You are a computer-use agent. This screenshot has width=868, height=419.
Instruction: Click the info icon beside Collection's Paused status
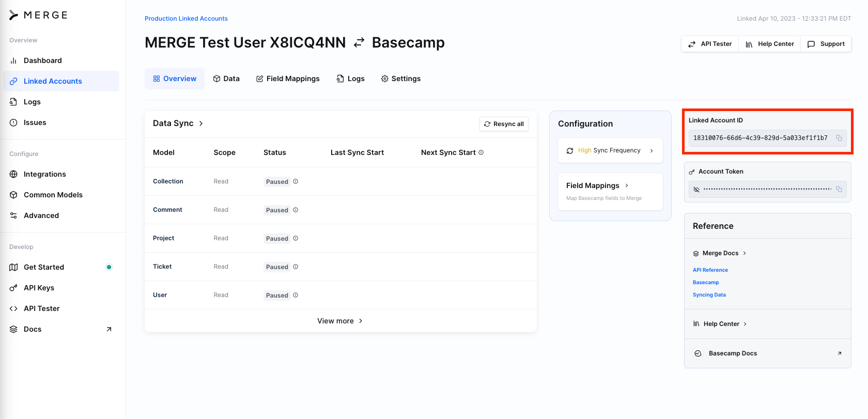pyautogui.click(x=296, y=181)
